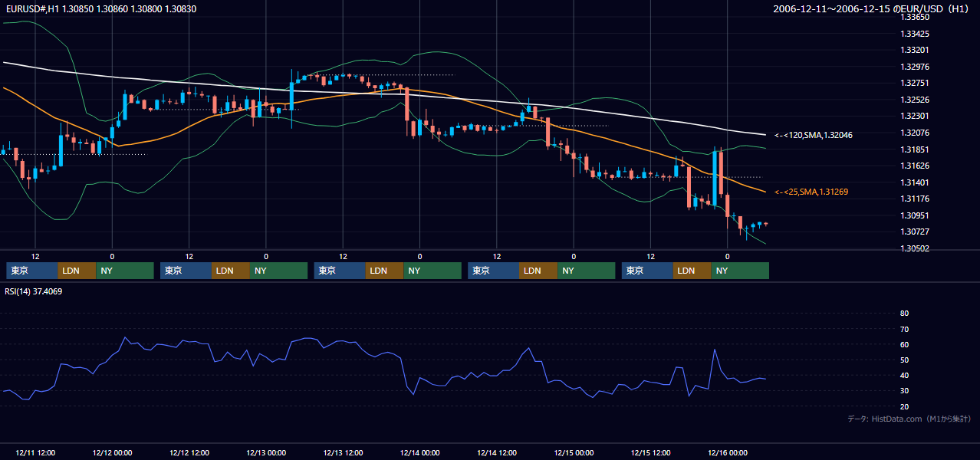Click RSI scale level 20
The image size is (980, 460).
click(904, 406)
